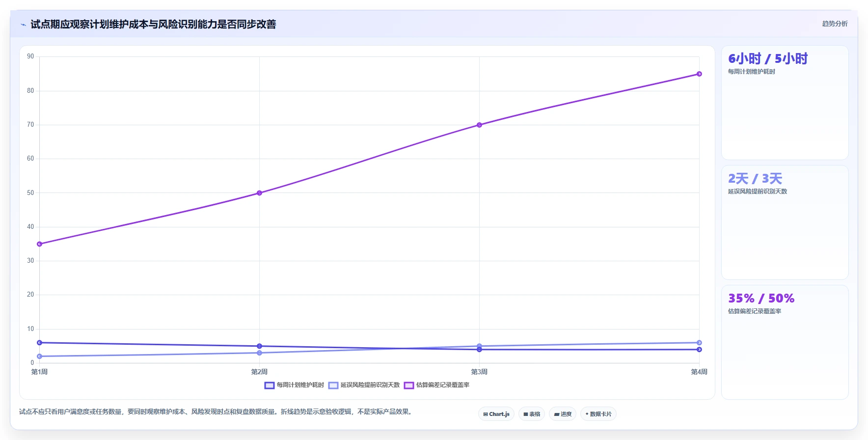Viewport: 868px width, 440px height.
Task: Click the chart heading 试点期应观察计划维护成本
Action: point(153,25)
